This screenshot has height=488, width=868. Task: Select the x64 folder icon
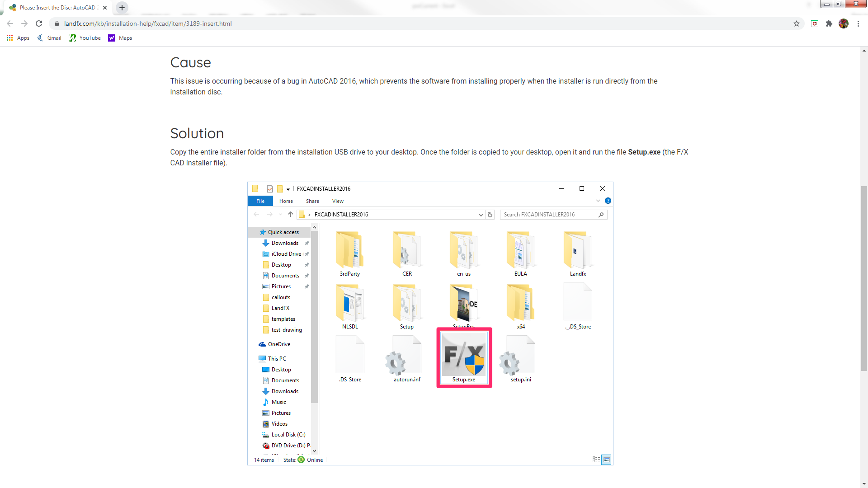click(x=521, y=302)
